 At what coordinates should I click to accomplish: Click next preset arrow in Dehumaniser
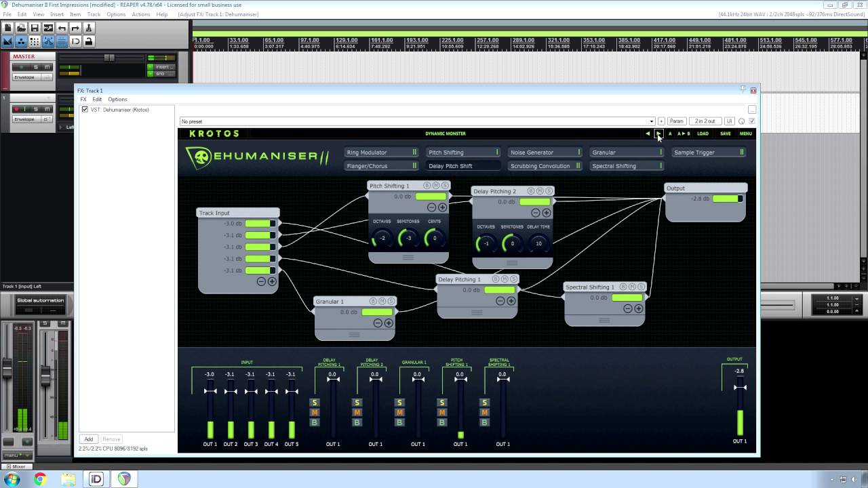[658, 134]
